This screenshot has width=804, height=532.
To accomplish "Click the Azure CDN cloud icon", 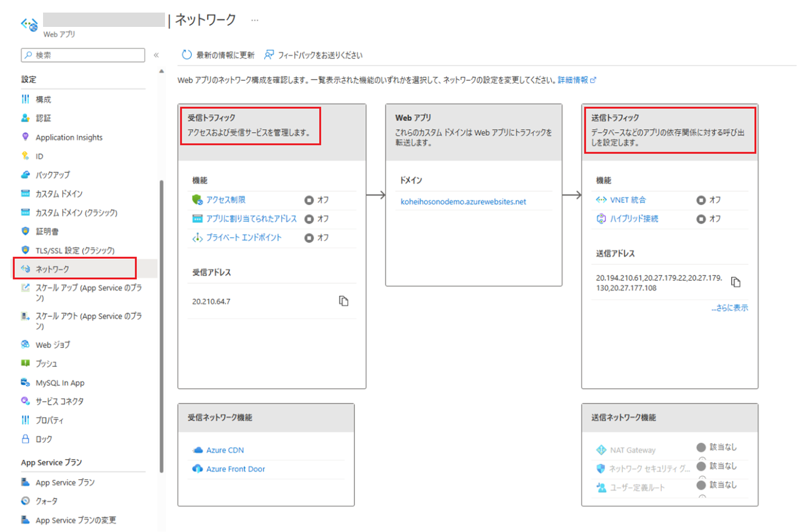I will (197, 450).
